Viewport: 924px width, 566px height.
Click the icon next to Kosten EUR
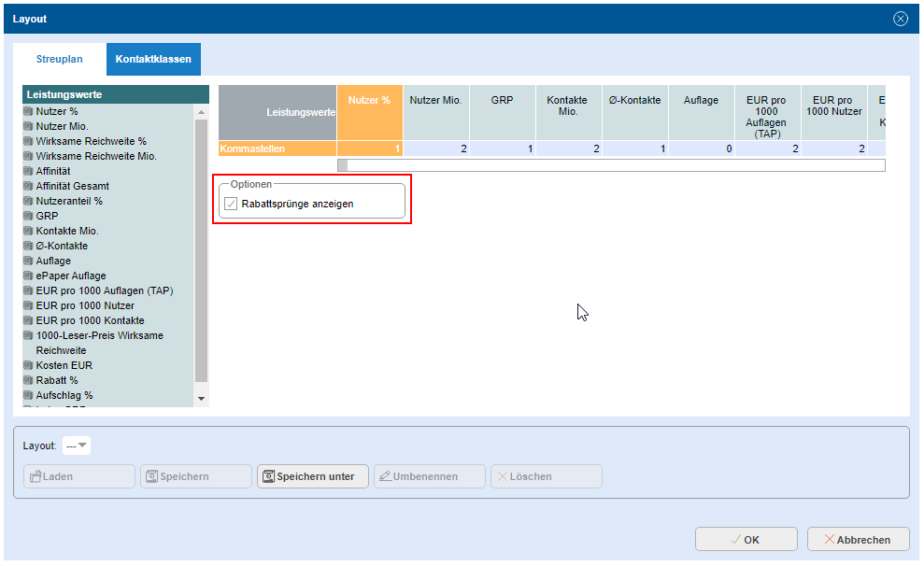coord(29,366)
